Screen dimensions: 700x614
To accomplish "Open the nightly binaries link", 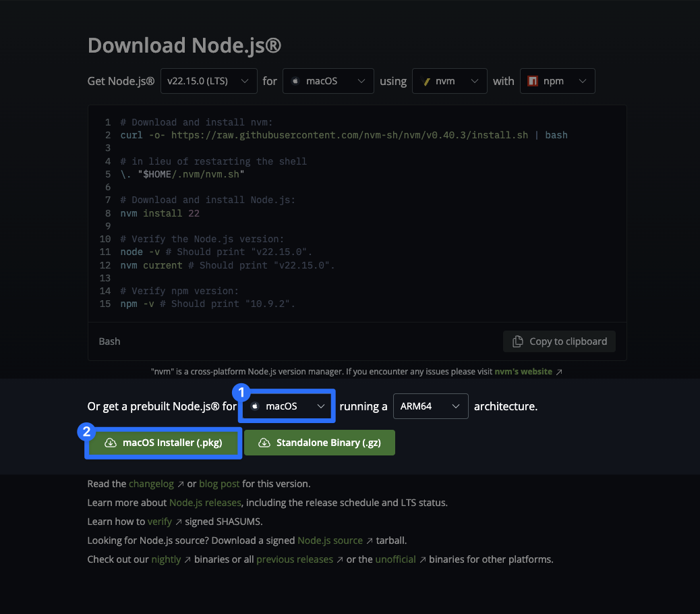I will pos(166,559).
